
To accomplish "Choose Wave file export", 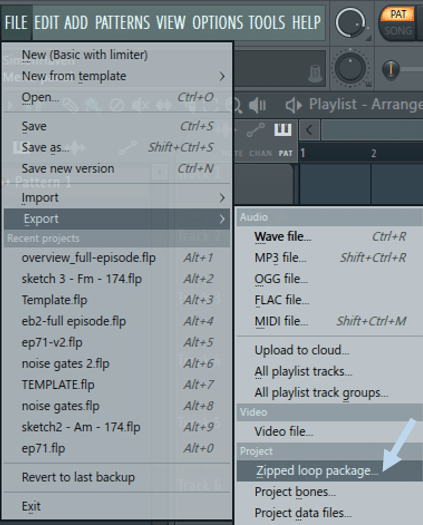I will [330, 236].
